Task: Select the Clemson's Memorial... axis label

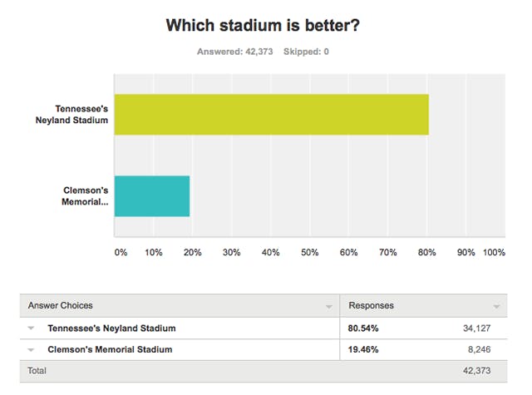Action: tap(85, 195)
